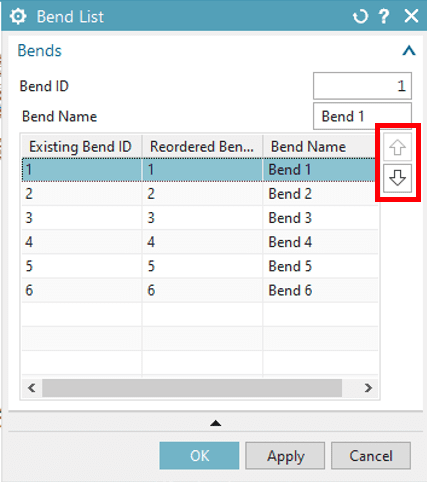Viewport: 427px width, 482px height.
Task: Click Existing Bend ID cell 4
Action: (82, 242)
